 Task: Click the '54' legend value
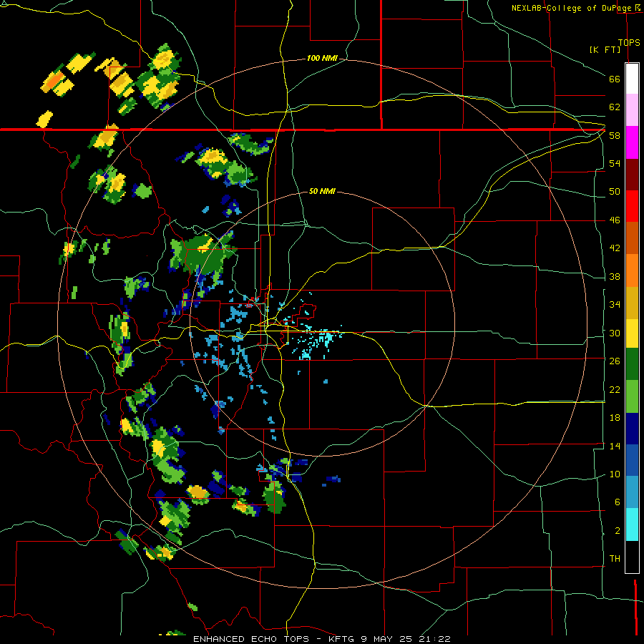pos(615,163)
